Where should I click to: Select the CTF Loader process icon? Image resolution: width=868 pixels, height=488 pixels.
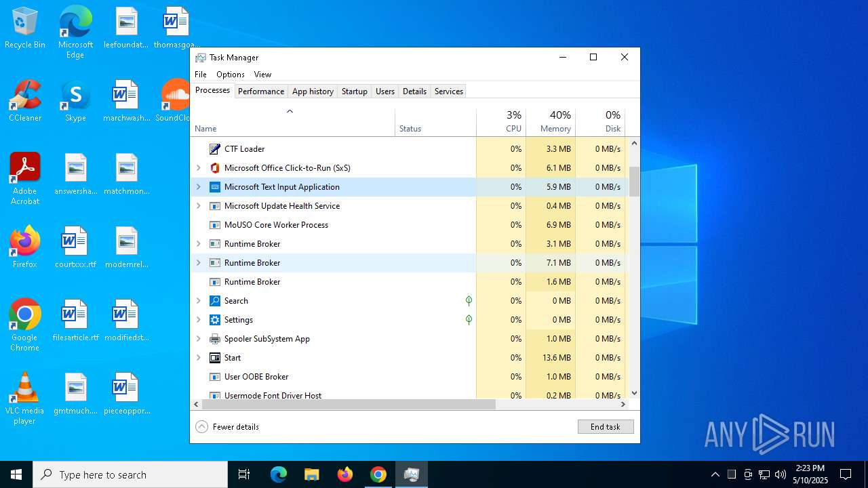click(215, 148)
